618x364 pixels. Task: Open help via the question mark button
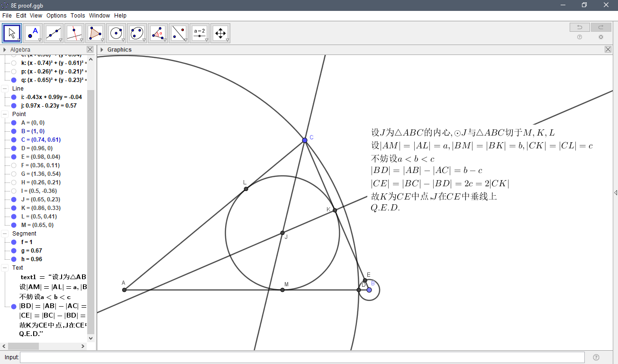click(x=580, y=37)
